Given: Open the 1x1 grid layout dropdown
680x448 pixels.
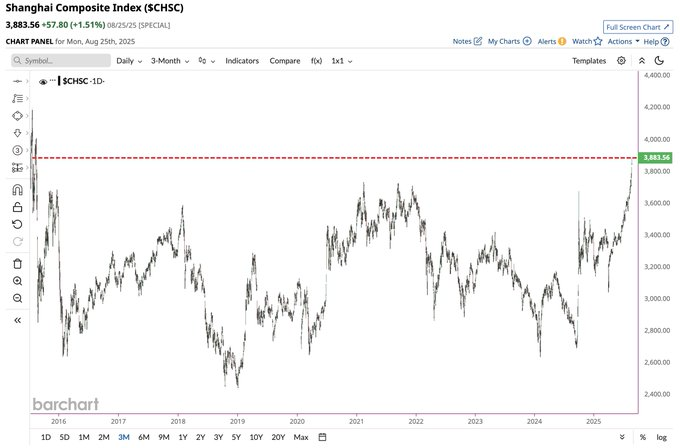Looking at the screenshot, I should tap(342, 61).
